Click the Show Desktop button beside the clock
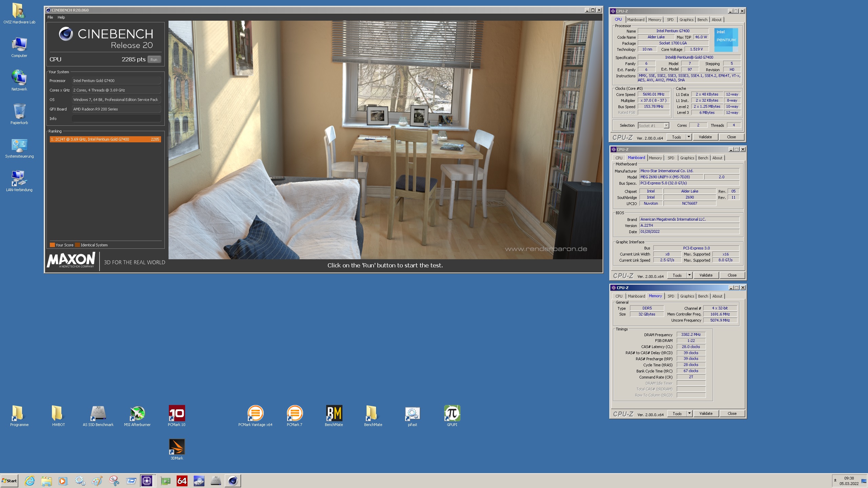Screen dimensions: 868x488 (x=864, y=481)
